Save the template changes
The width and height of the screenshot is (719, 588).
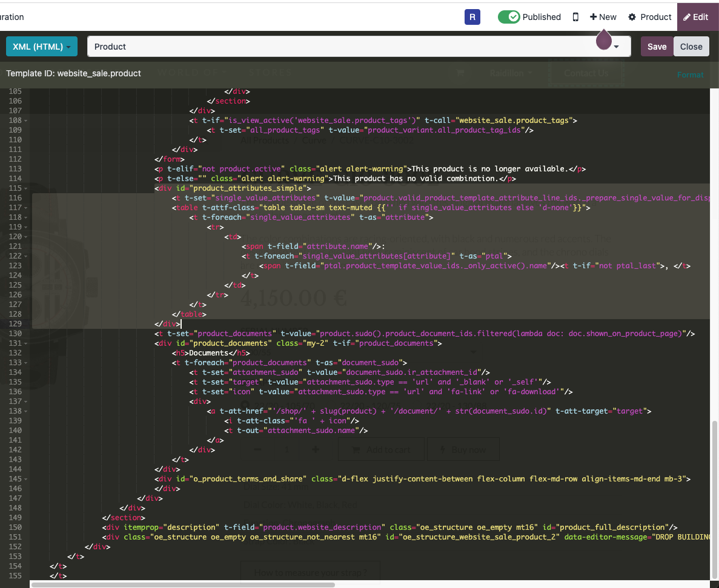click(657, 47)
